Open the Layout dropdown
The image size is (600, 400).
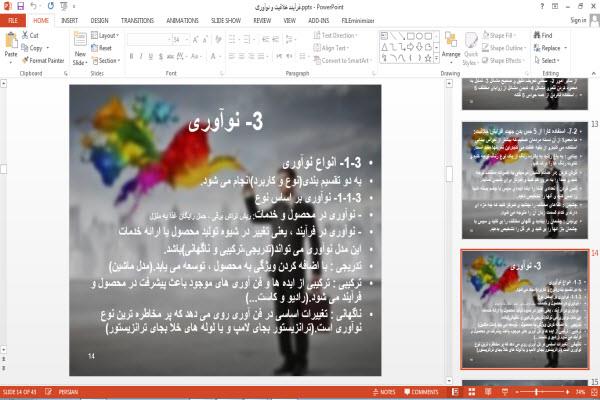tap(105, 35)
